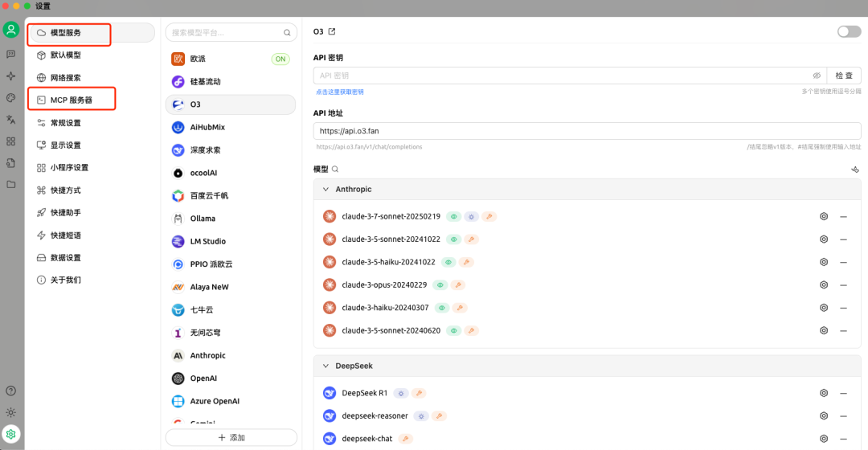Screen dimensions: 868x450
Task: Open the paintbrush icon in left sidebar
Action: tap(10, 98)
